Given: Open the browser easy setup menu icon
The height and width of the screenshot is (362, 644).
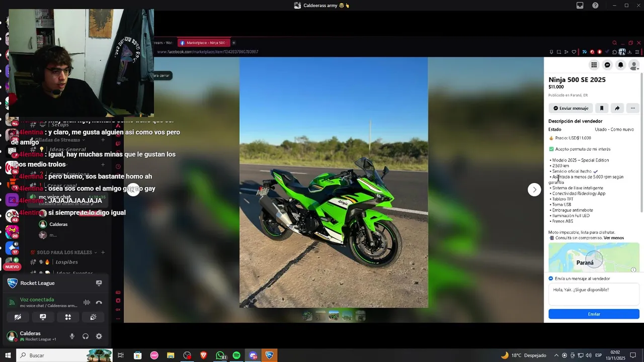Looking at the screenshot, I should click(x=637, y=52).
